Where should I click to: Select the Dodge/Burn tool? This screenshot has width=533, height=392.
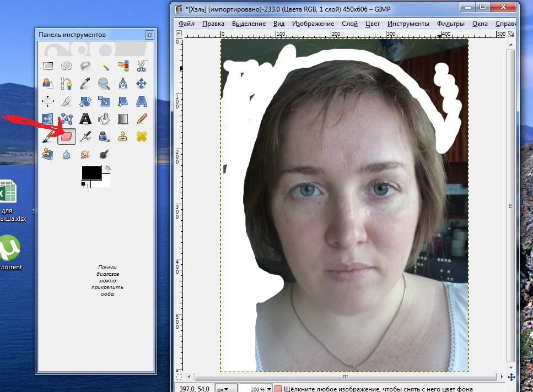tap(104, 154)
